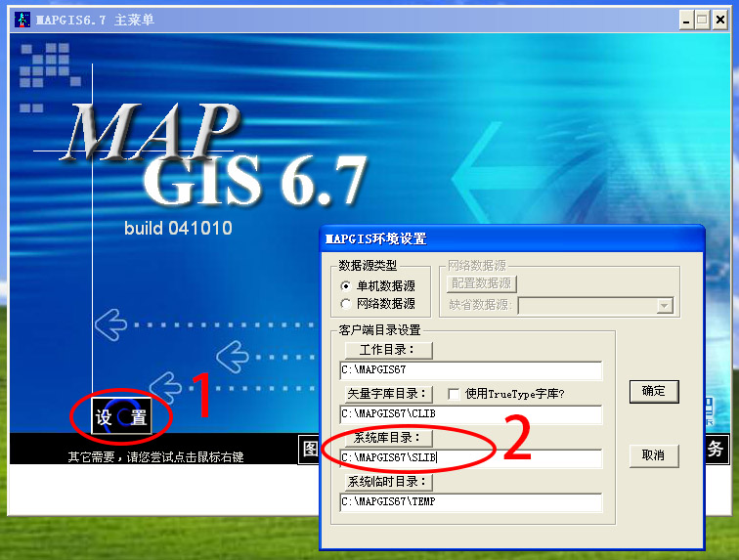Click the 矢量字库目录 button
739x560 pixels.
click(388, 394)
